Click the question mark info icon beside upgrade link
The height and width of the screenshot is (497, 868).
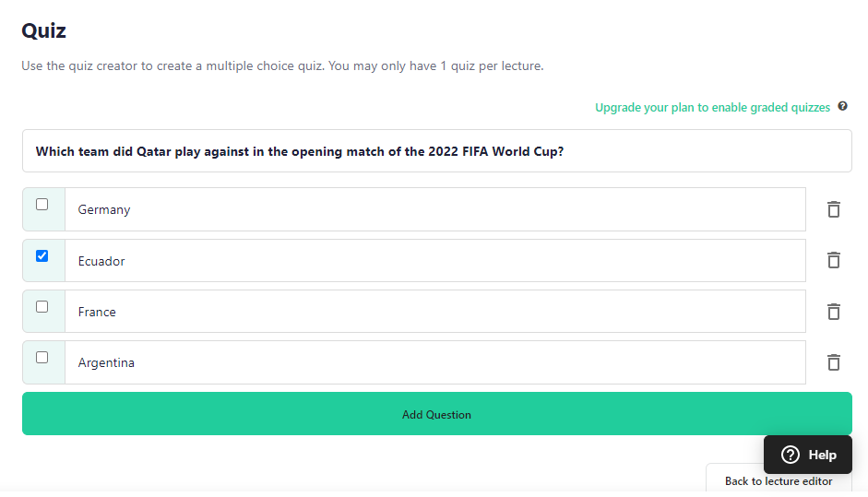842,106
